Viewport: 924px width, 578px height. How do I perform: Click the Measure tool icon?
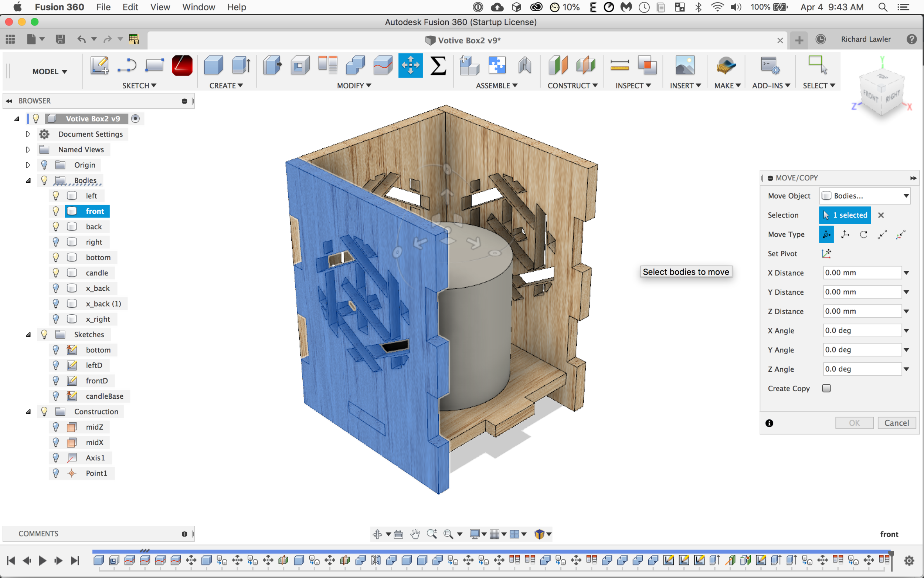(619, 65)
